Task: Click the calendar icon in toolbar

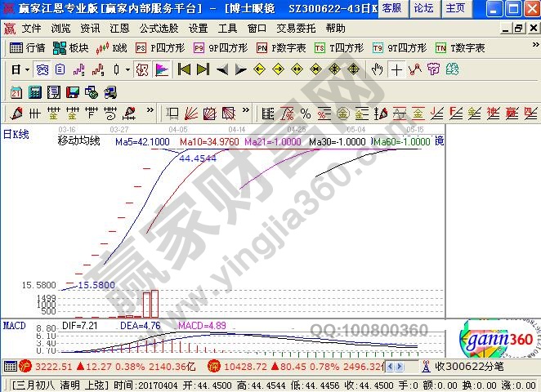Action: [16, 91]
